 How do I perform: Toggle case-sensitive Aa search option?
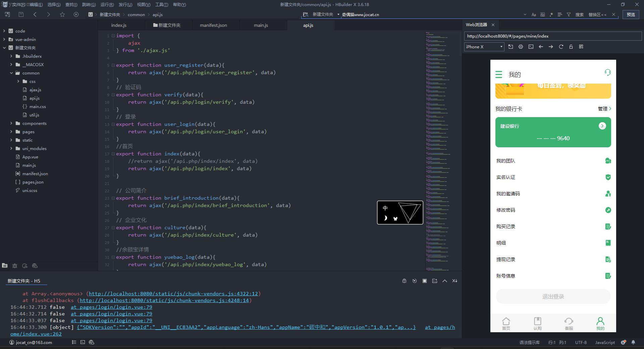click(534, 15)
